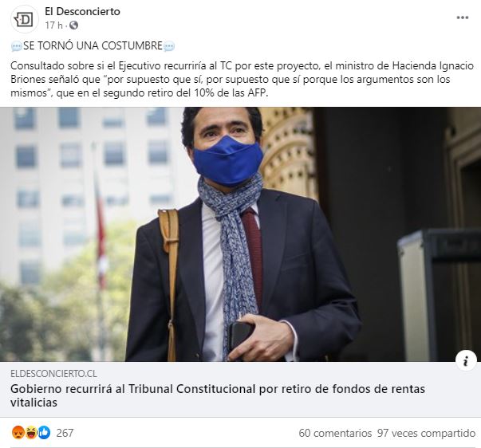Open the post options three-dot menu
The height and width of the screenshot is (448, 481).
point(463,18)
